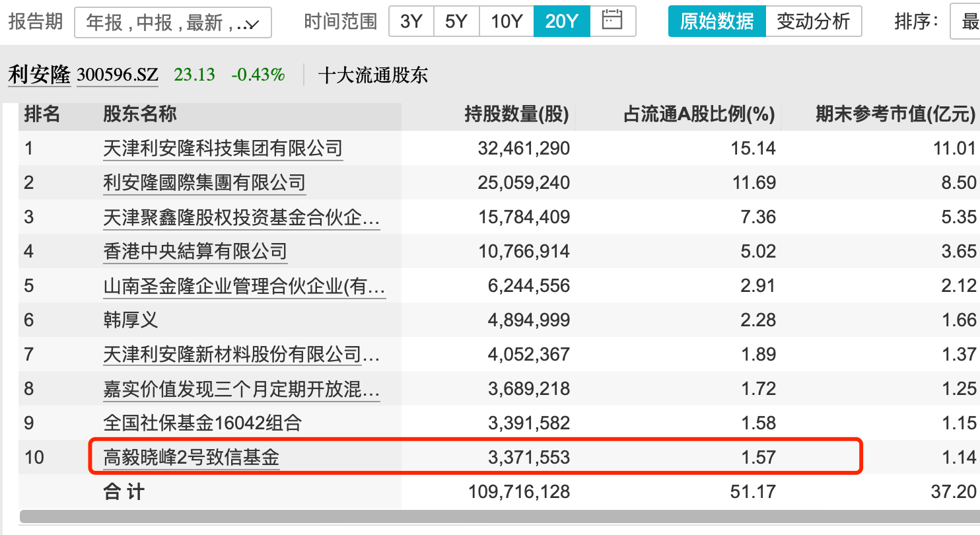
Task: Select float ratio value 5.02
Action: click(x=758, y=251)
